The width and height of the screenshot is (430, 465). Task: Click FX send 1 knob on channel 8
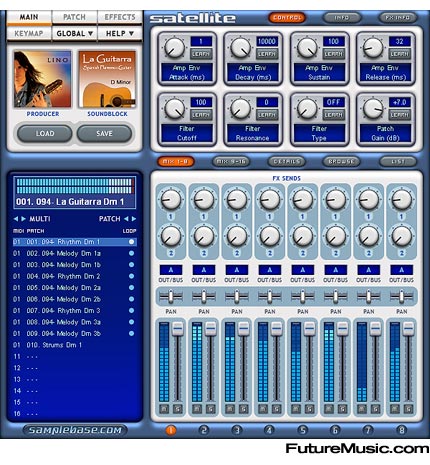pyautogui.click(x=401, y=199)
